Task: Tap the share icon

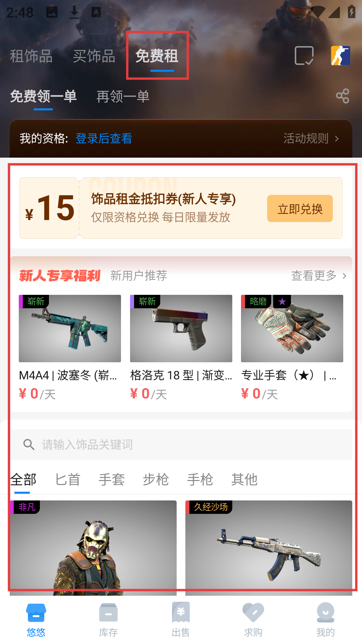Action: [x=343, y=96]
